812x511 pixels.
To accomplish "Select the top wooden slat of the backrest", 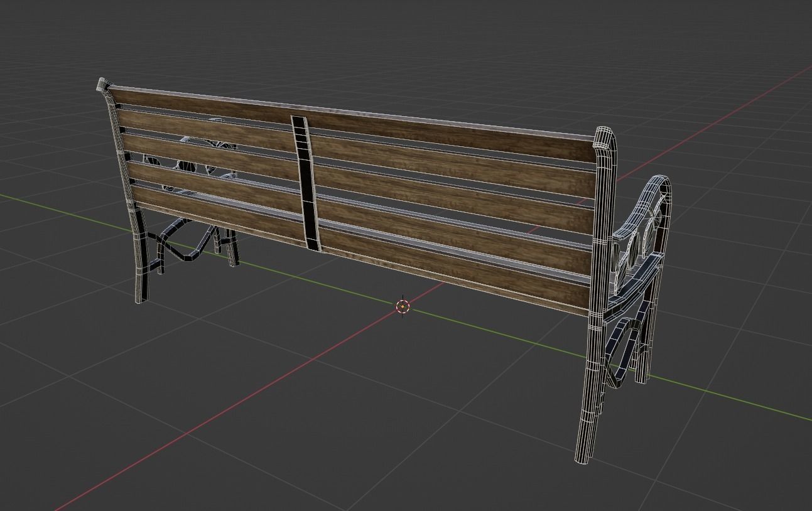I will 352,124.
